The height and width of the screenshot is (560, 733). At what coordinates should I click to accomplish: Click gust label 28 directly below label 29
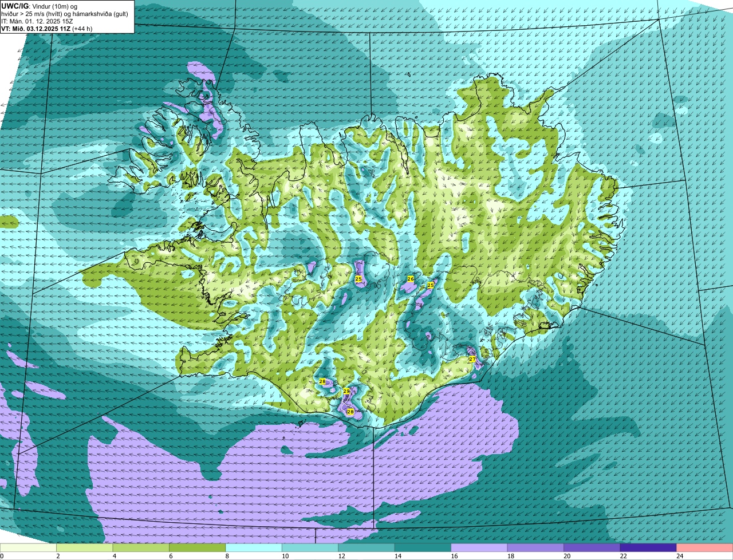pyautogui.click(x=350, y=412)
